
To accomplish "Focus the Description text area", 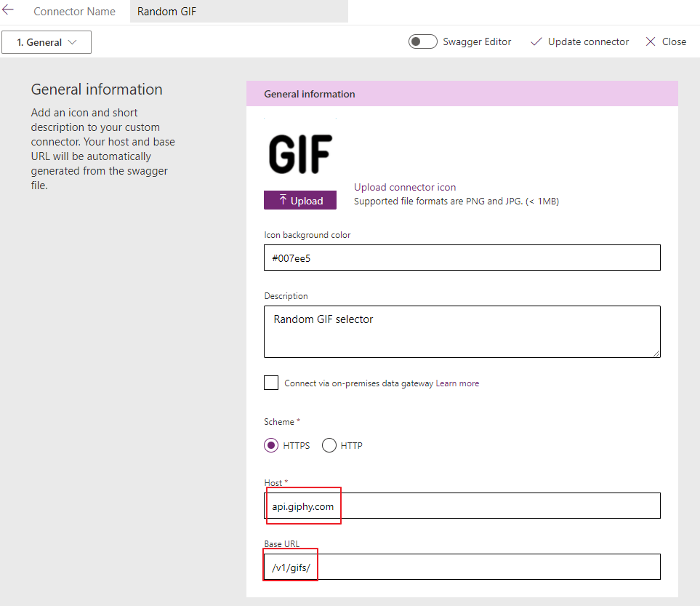I will coord(462,332).
